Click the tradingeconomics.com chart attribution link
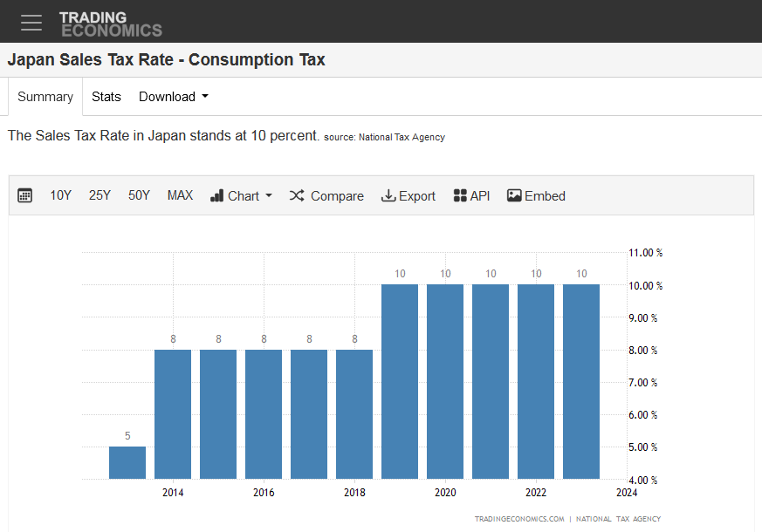 click(519, 519)
